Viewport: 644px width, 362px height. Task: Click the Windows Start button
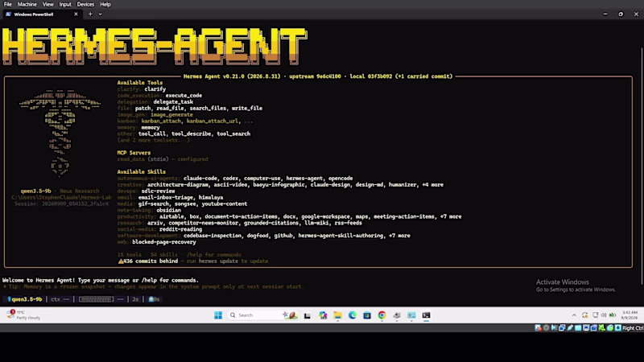(218, 315)
